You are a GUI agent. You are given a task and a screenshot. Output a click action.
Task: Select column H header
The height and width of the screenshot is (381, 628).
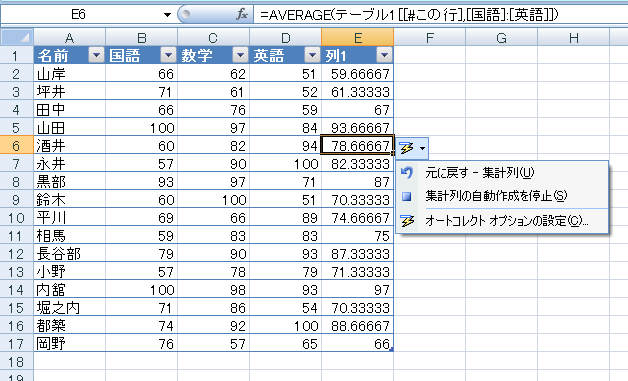[574, 38]
